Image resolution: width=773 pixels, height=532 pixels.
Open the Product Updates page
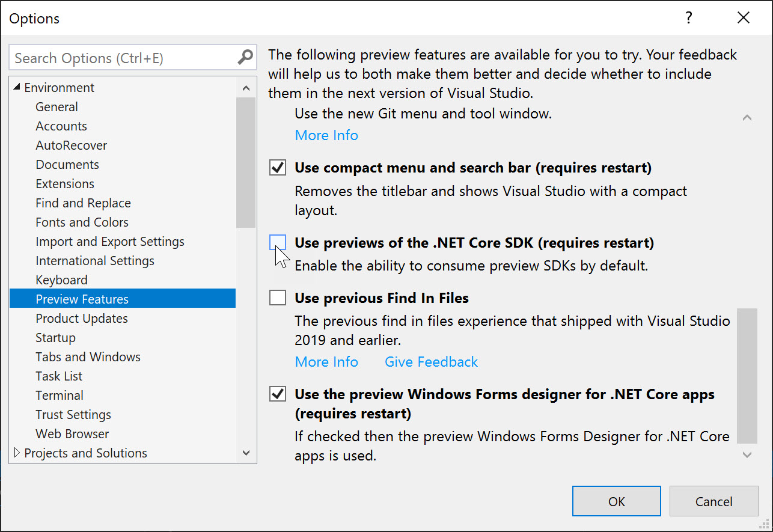tap(82, 319)
